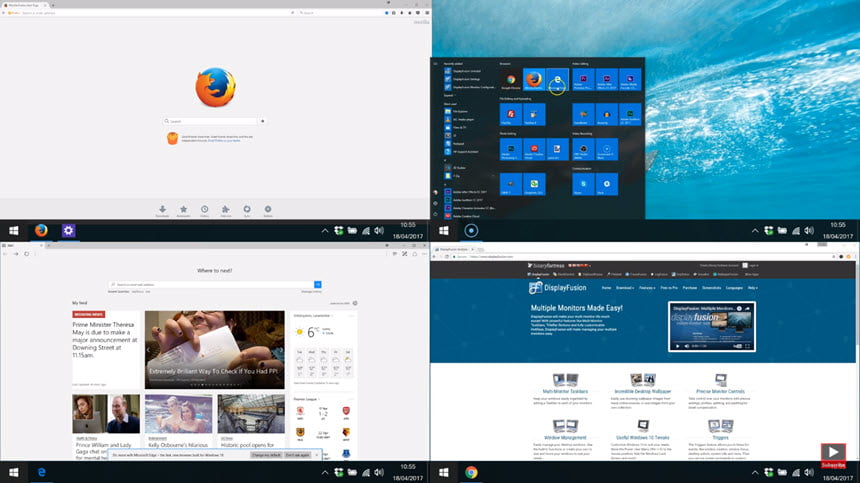
Task: Click Edge's forward arrow
Action: (16, 254)
